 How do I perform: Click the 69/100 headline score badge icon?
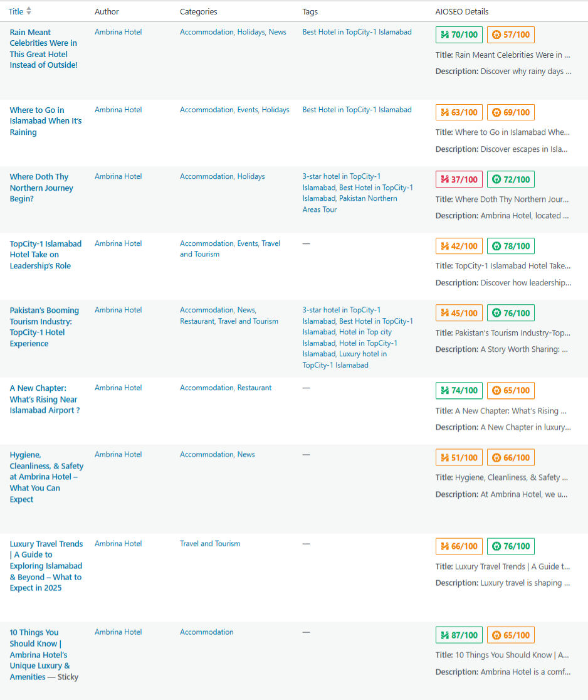pos(496,113)
